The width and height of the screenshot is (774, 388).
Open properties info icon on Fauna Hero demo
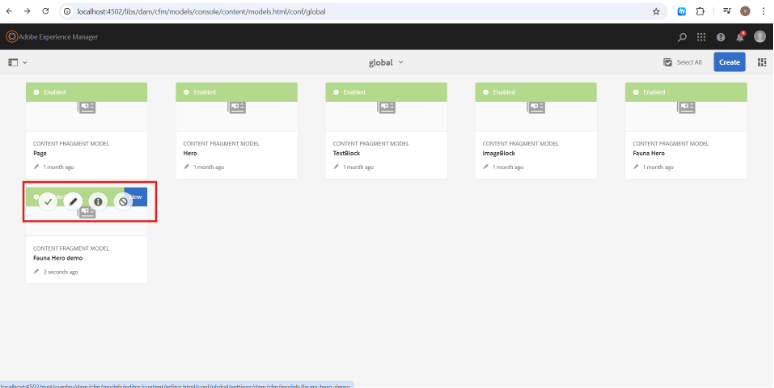(x=98, y=201)
